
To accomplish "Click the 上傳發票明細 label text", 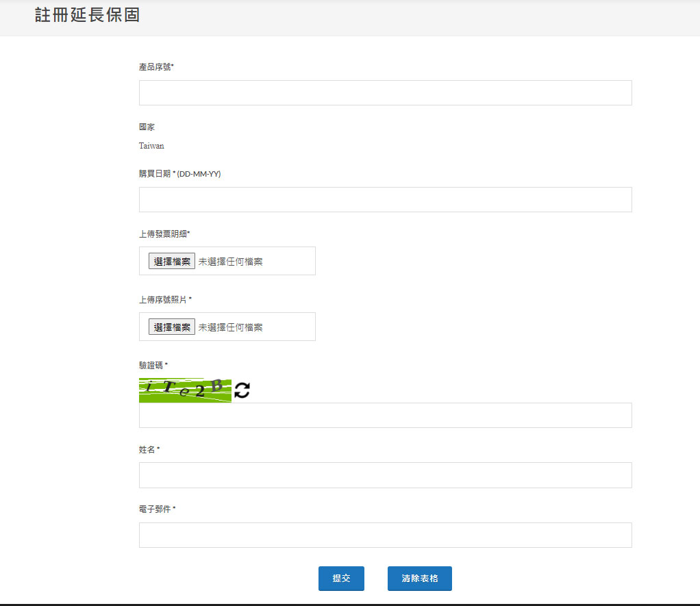I will (x=164, y=233).
